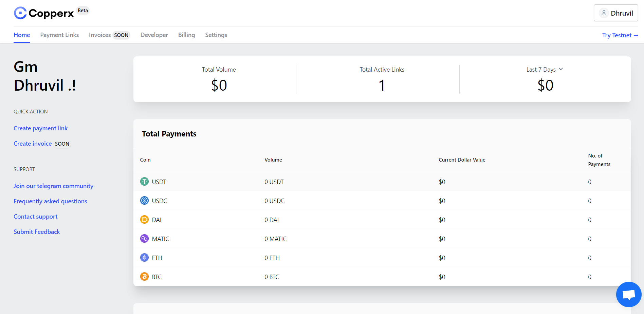Click the USDC coin icon
The height and width of the screenshot is (314, 644).
pos(144,201)
